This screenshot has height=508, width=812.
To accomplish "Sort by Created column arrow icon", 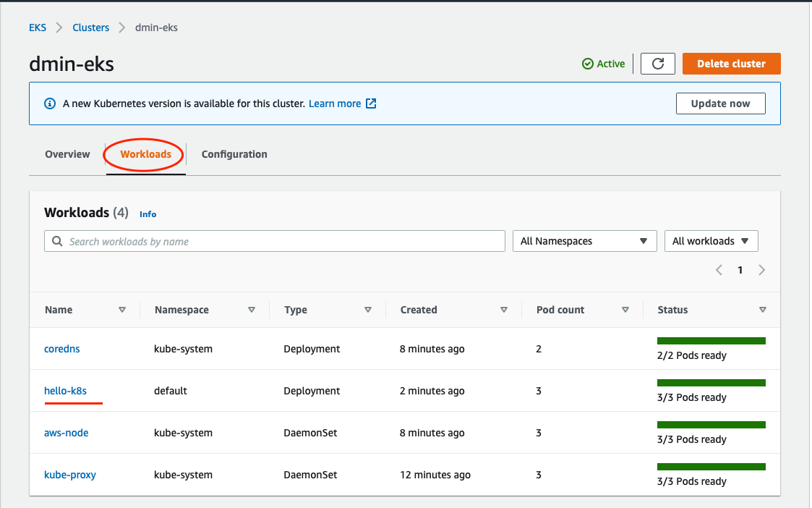I will pos(504,310).
